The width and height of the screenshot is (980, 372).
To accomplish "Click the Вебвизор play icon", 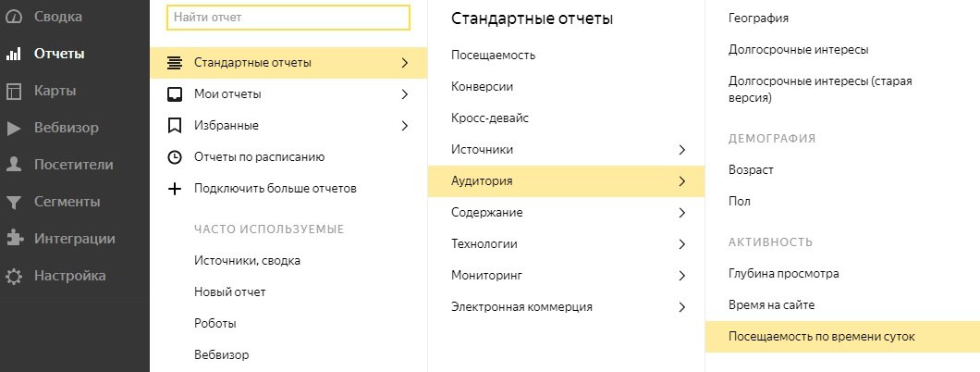I will click(x=13, y=129).
